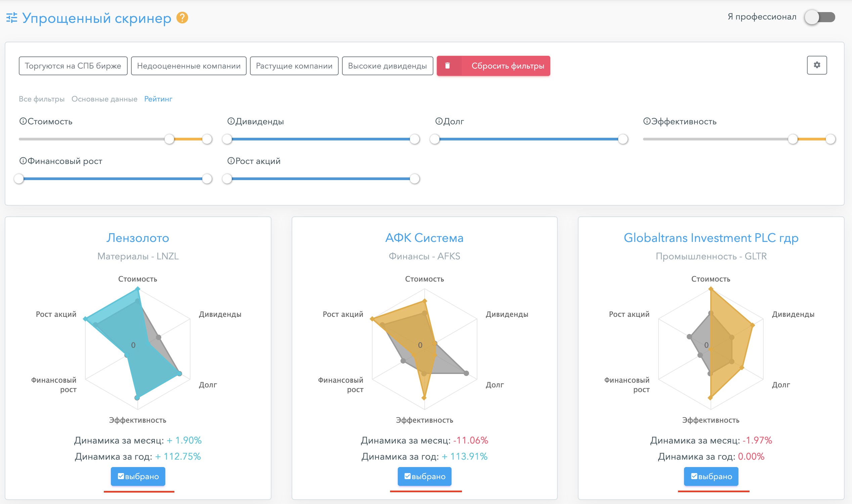
Task: Click the Дивиденды slider left handle
Action: click(227, 139)
